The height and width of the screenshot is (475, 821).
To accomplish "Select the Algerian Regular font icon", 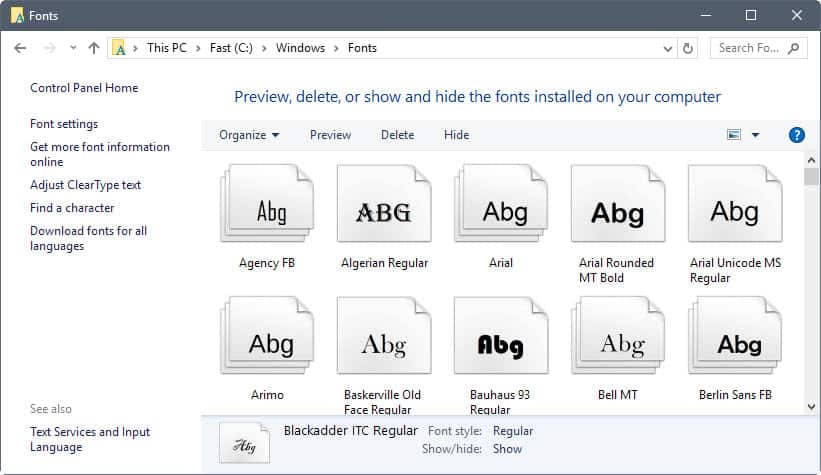I will coord(384,203).
